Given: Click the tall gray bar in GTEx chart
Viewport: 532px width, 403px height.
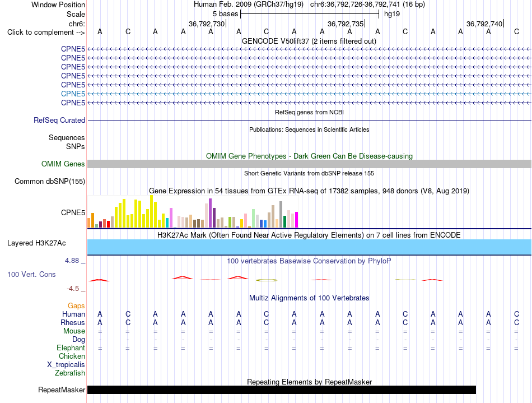Looking at the screenshot, I should coord(281,214).
